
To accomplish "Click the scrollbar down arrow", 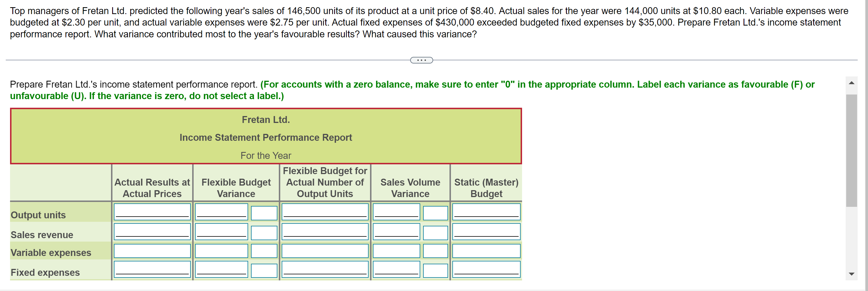I will point(851,274).
